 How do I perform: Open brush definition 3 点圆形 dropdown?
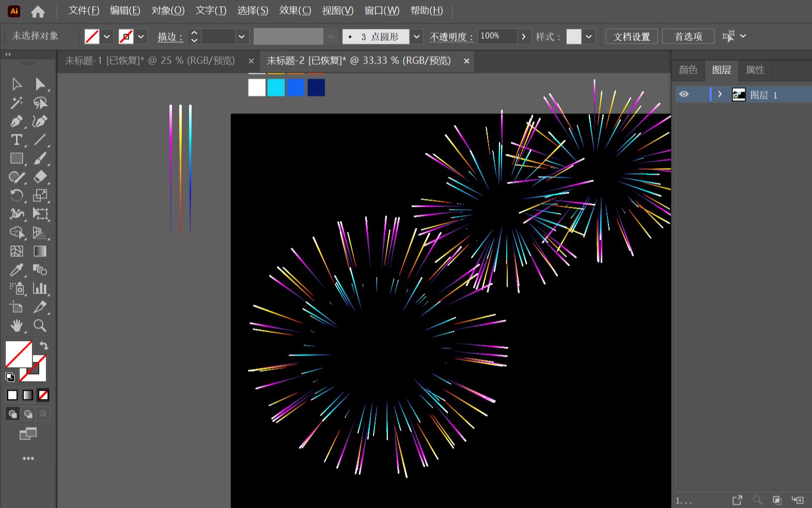[x=416, y=37]
